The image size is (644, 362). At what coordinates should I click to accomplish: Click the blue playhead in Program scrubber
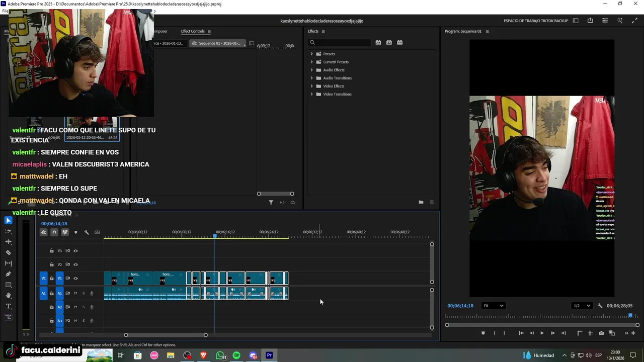630,316
